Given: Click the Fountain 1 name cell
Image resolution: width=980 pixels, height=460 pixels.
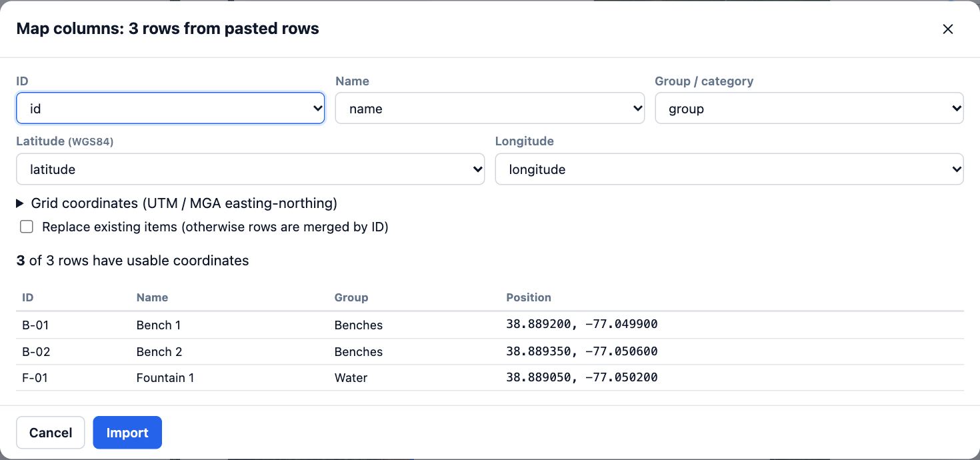Looking at the screenshot, I should 165,378.
